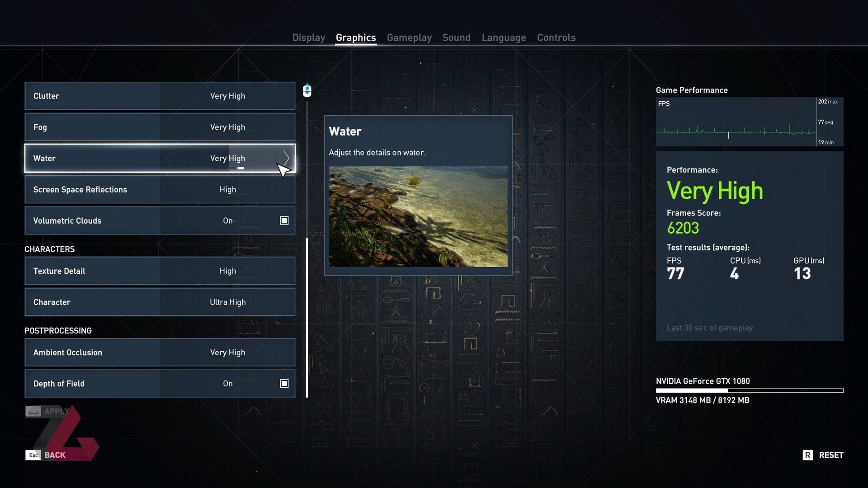The width and height of the screenshot is (868, 488).
Task: Open the Controls settings menu
Action: pos(556,37)
